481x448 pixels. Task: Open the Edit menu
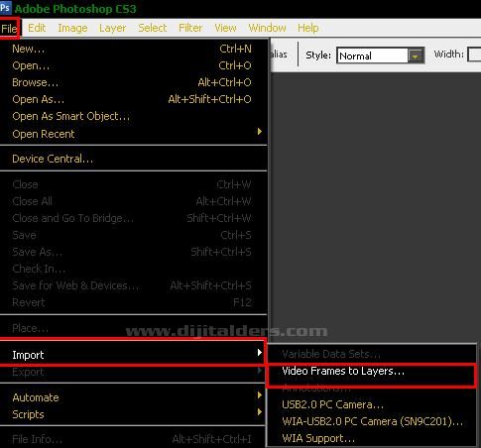click(x=37, y=28)
